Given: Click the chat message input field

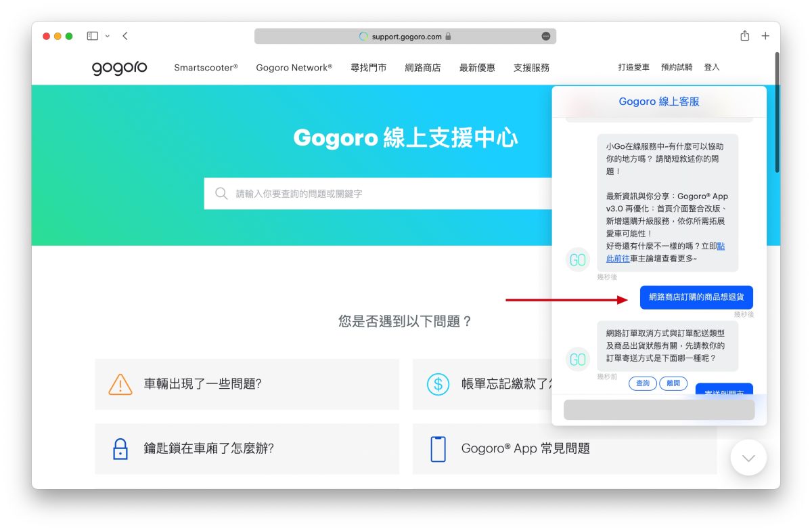Looking at the screenshot, I should 659,409.
